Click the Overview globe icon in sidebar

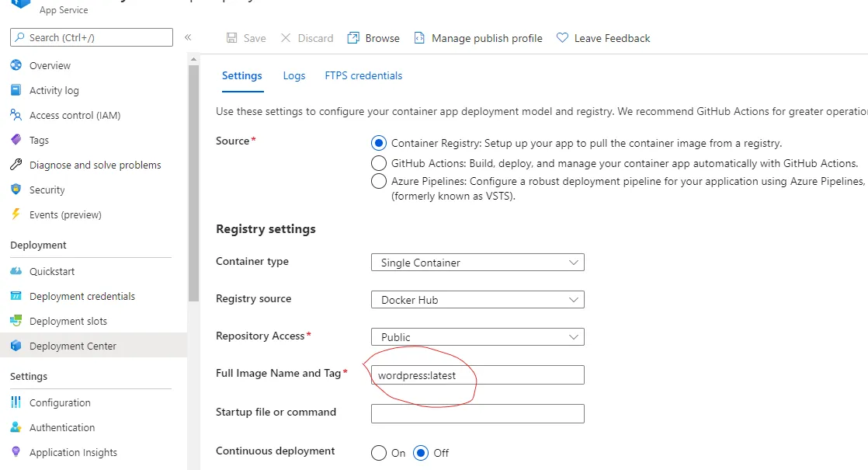coord(16,65)
